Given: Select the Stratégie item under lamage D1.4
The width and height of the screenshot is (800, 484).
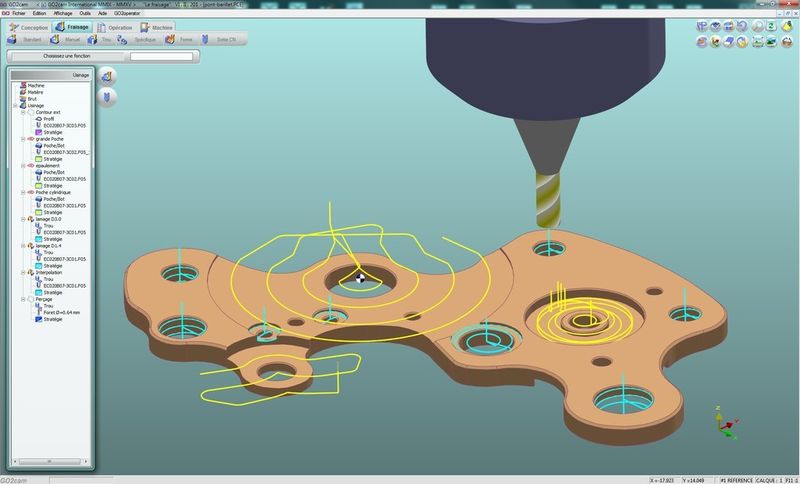Looking at the screenshot, I should tap(48, 266).
